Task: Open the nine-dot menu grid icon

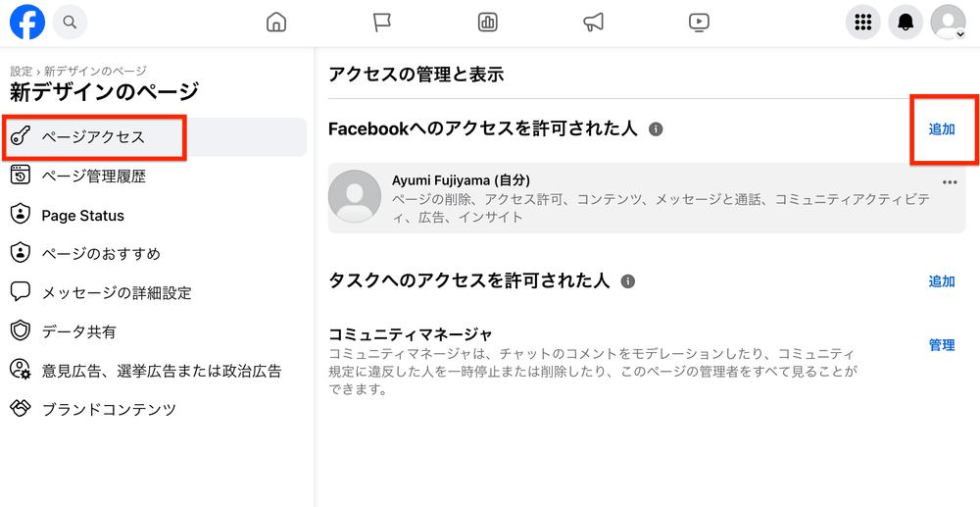Action: 863,23
